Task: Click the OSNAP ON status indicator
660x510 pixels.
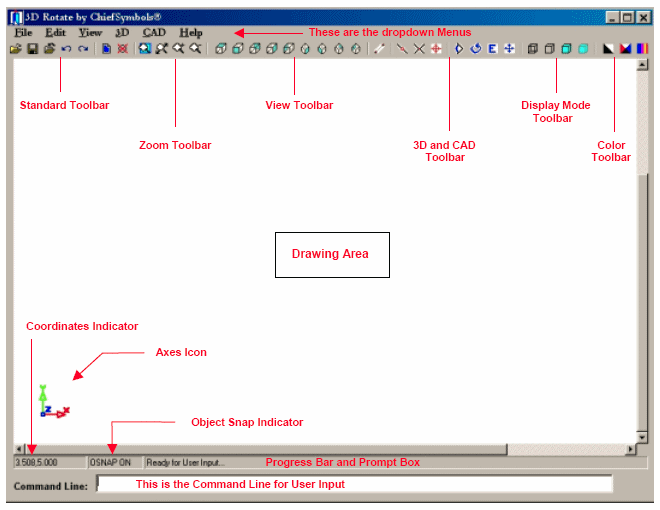Action: click(114, 462)
